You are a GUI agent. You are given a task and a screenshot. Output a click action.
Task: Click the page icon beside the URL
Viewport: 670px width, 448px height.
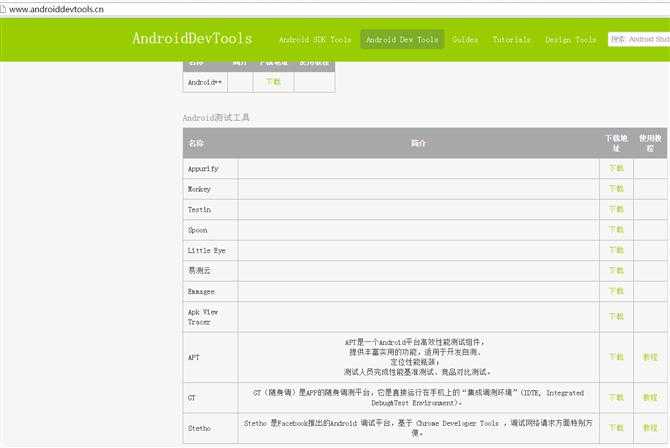[x=3, y=9]
